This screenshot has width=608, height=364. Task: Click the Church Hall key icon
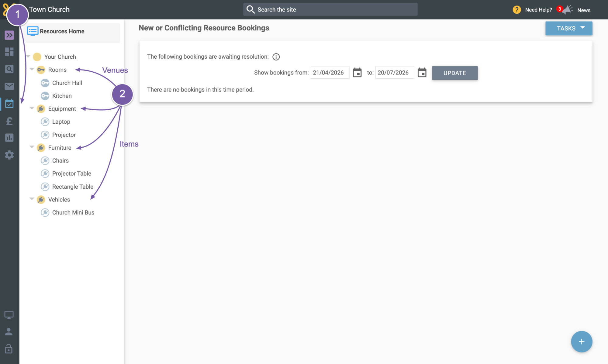click(x=45, y=83)
